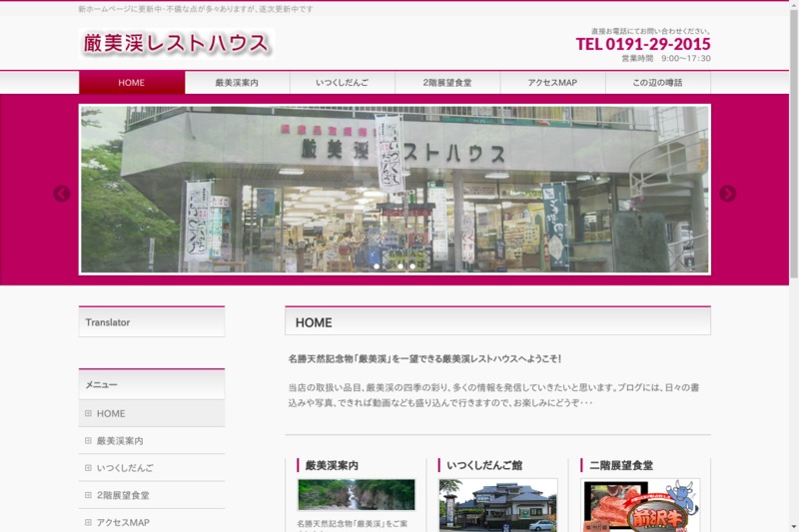Open いつくしだんご in the top navigation
Screen dimensions: 799x532
pos(343,83)
